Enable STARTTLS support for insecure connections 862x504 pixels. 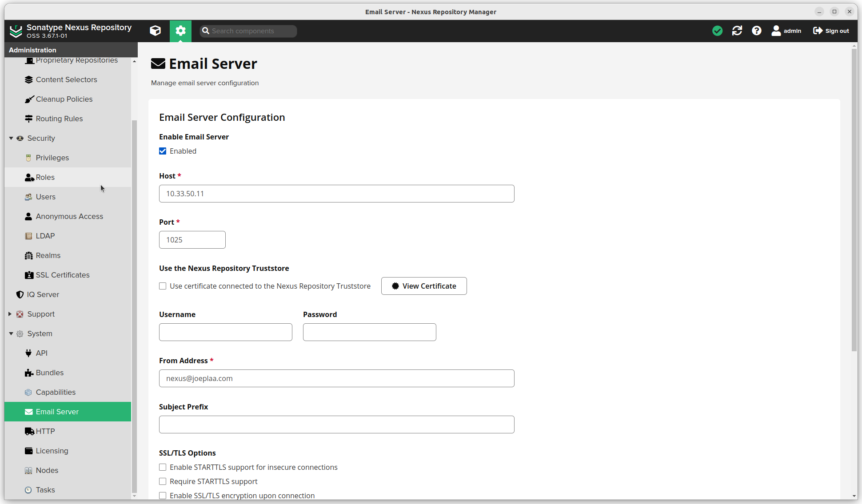pyautogui.click(x=163, y=467)
